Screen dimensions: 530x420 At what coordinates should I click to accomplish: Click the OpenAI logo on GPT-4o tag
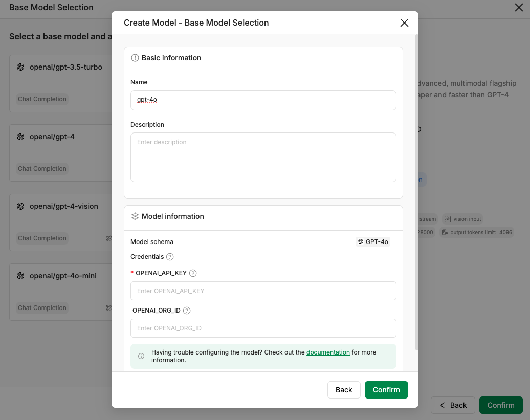[361, 241]
